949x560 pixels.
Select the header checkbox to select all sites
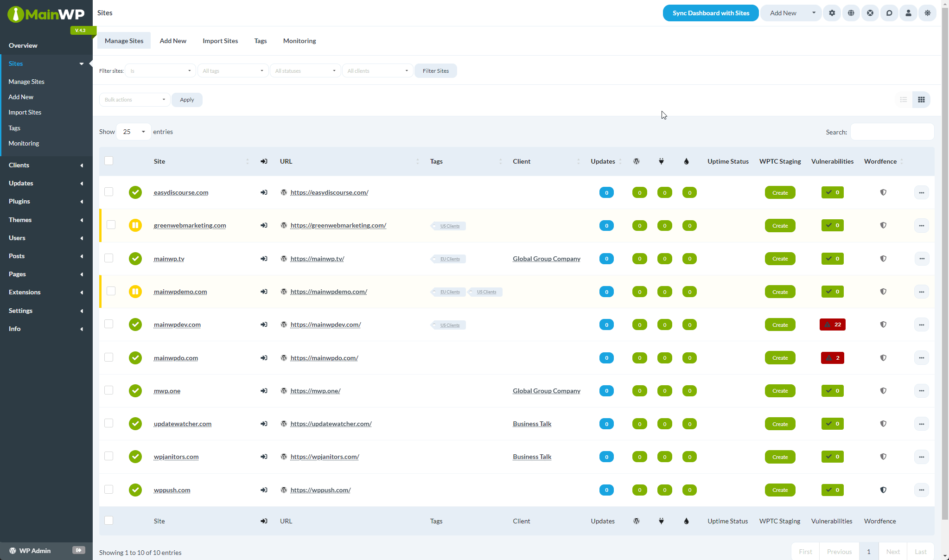(108, 160)
